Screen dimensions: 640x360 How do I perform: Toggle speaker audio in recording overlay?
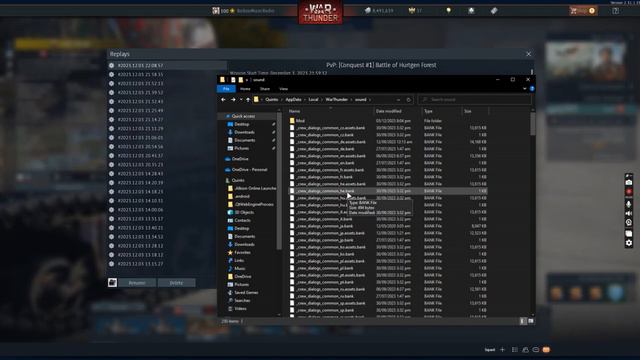[629, 213]
